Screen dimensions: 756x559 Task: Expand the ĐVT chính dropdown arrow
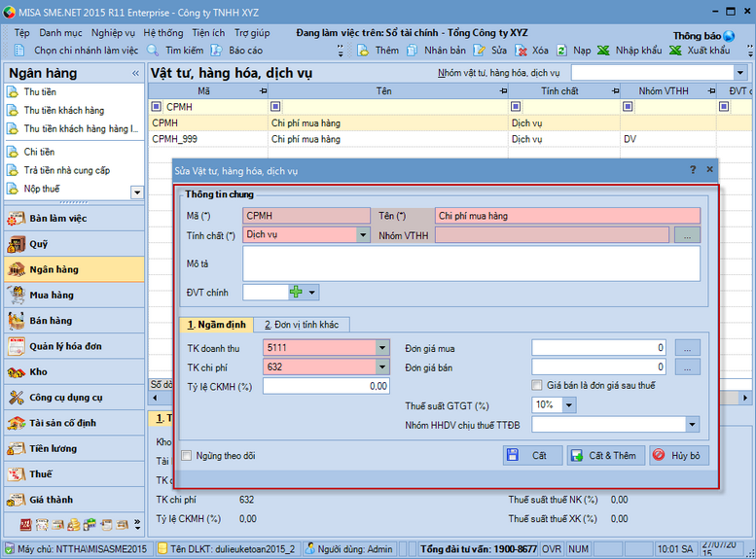coord(312,292)
